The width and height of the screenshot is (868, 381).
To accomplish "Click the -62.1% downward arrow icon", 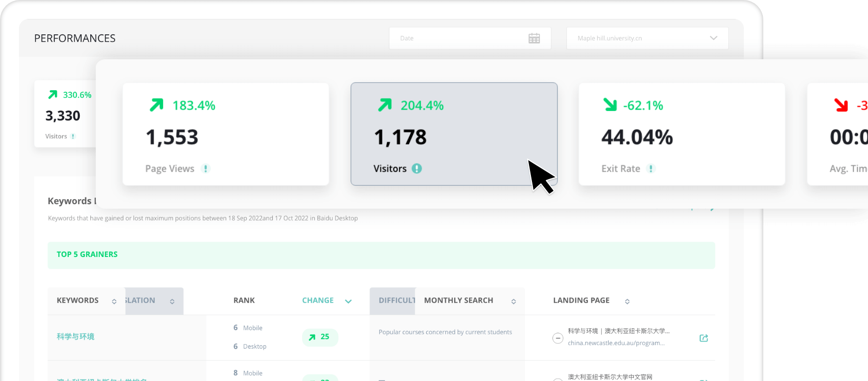I will click(x=610, y=105).
